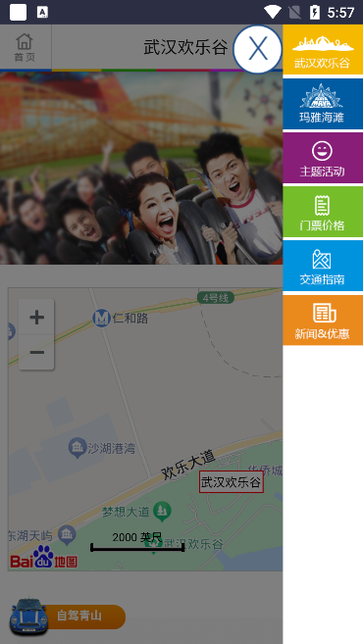
Task: Tap the home icon labeled 首页
Action: [25, 47]
